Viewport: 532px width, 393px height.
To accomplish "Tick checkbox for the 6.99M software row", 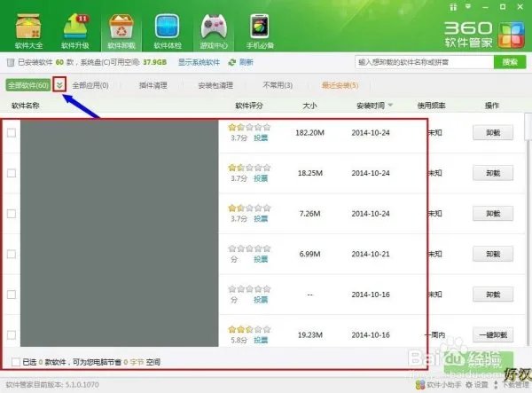I will (x=12, y=254).
